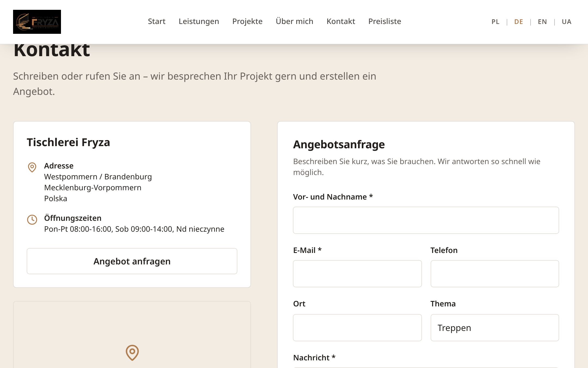
Task: Click into the E-Mail input field
Action: tap(357, 274)
